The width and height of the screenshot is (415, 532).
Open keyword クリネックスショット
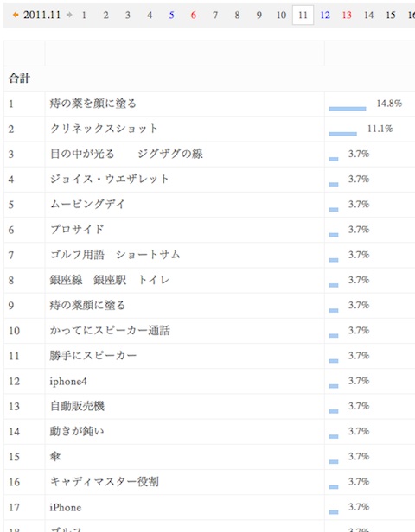tap(104, 129)
